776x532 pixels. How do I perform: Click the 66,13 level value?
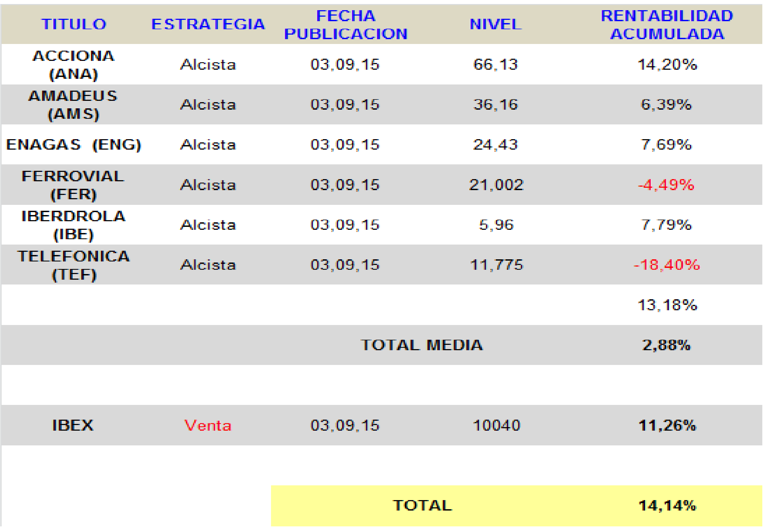click(x=496, y=65)
